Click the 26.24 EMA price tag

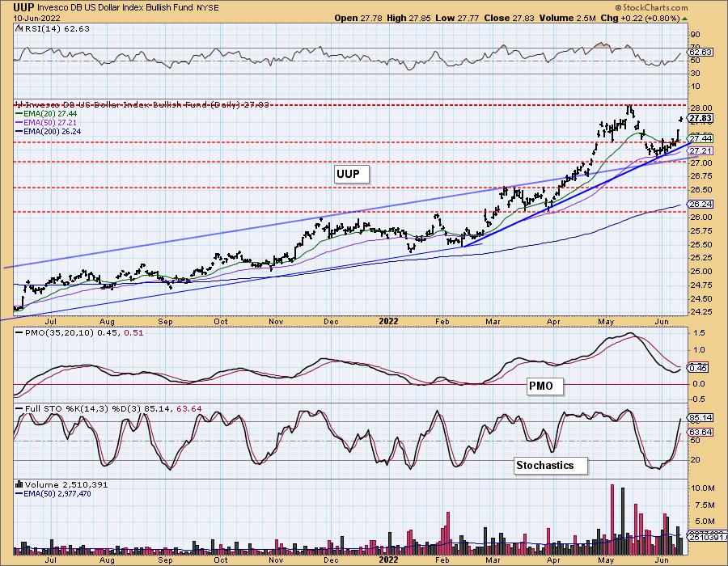point(700,204)
